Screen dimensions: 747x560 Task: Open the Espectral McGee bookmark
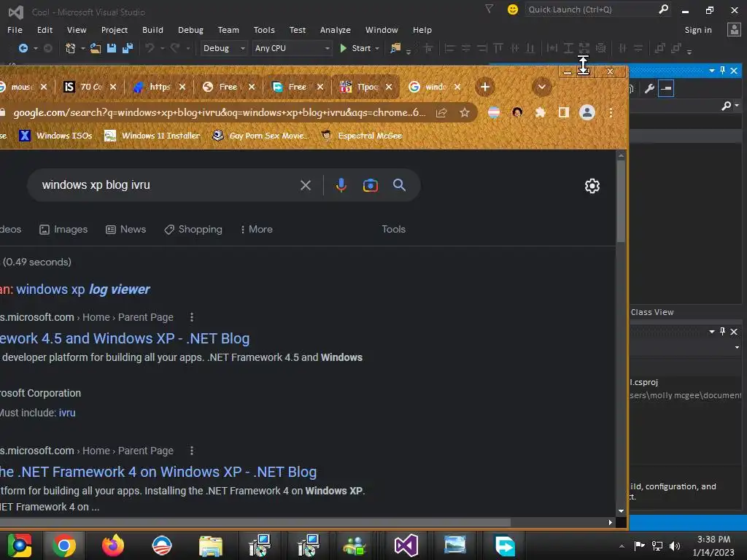[x=362, y=136]
